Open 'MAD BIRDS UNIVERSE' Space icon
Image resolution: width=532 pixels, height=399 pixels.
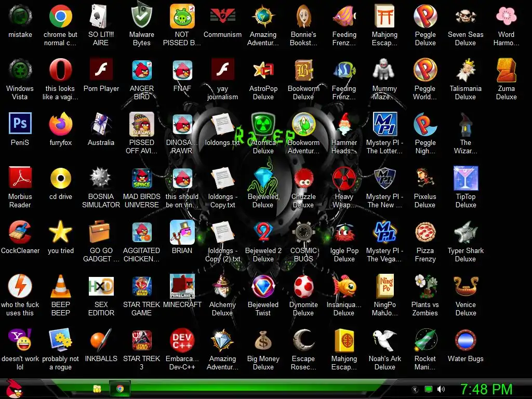pos(141,178)
